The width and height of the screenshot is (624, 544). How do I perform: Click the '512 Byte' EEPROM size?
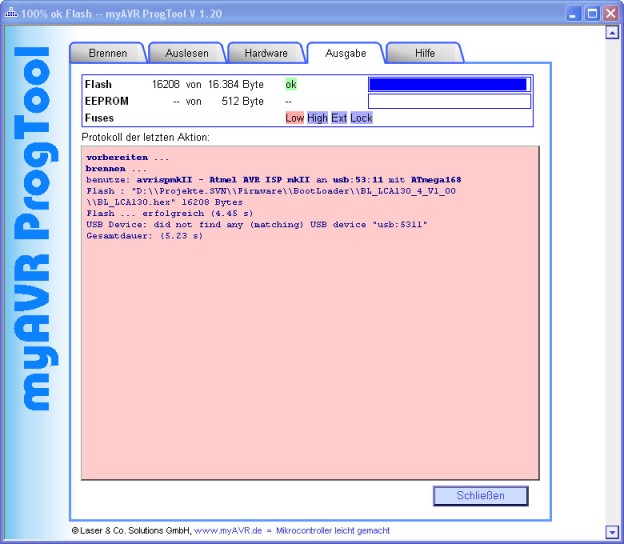(242, 101)
